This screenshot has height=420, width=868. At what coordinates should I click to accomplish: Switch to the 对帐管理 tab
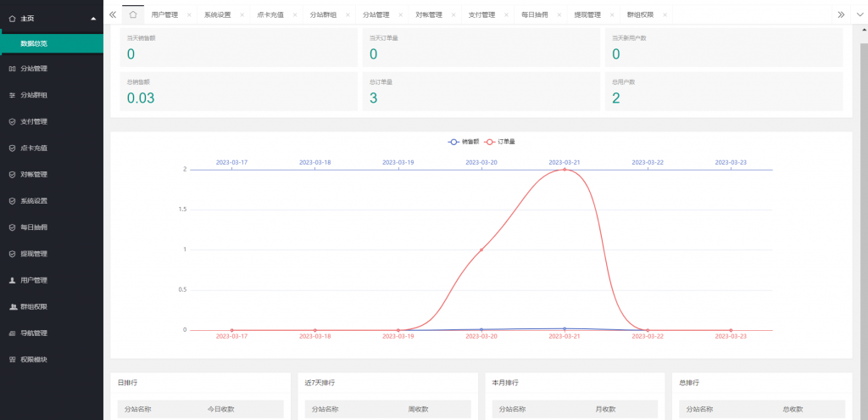pos(429,15)
